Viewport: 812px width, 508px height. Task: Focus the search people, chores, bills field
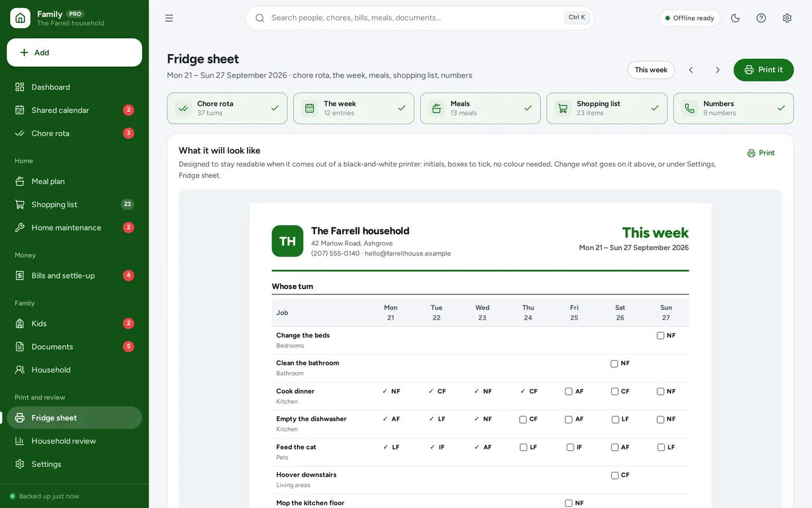pyautogui.click(x=420, y=18)
